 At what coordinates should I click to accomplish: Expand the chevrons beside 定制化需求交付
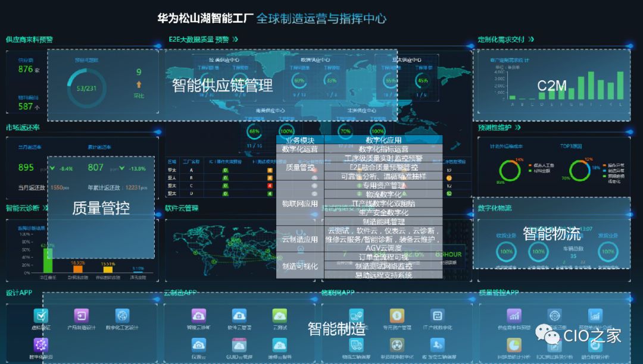point(531,39)
